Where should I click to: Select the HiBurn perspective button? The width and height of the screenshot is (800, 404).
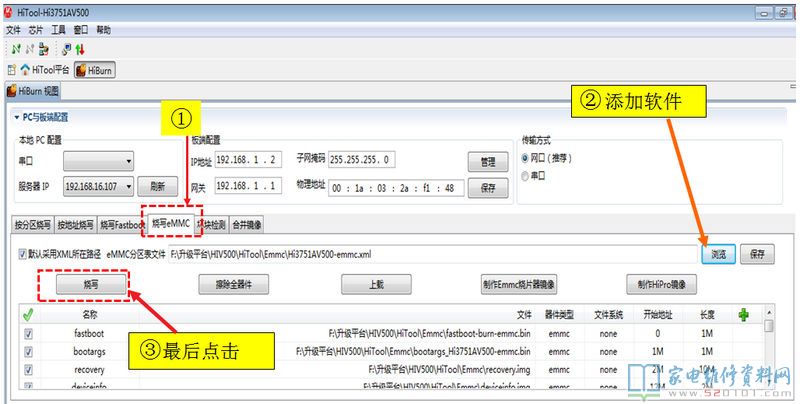click(x=94, y=70)
